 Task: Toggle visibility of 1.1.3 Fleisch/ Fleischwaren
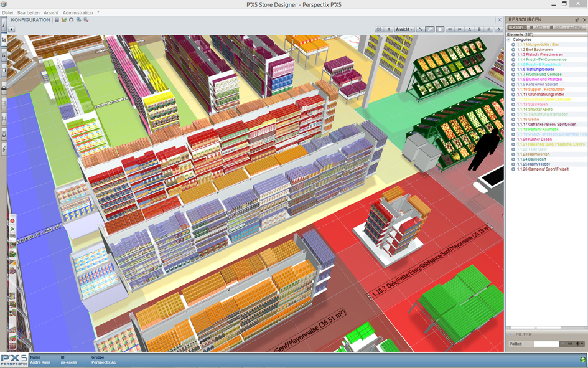[513, 54]
